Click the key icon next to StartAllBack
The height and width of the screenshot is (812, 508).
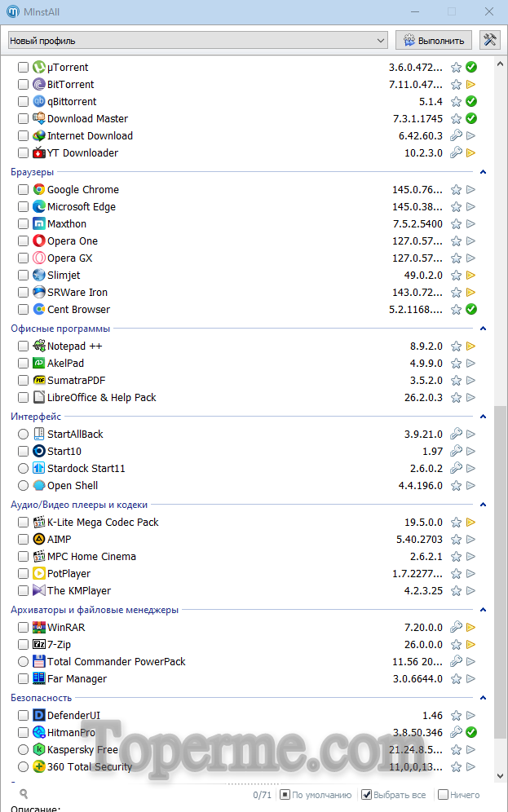[x=457, y=435]
